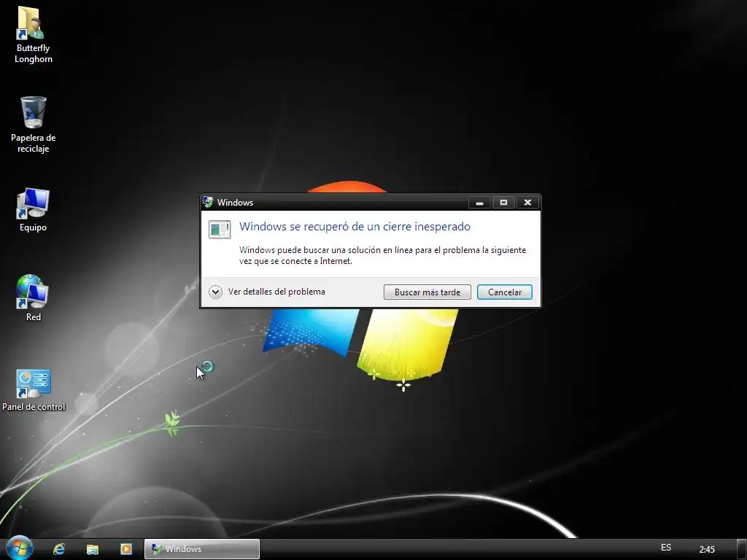This screenshot has height=560, width=747.
Task: Click the Buscar más tarde button
Action: click(x=427, y=292)
